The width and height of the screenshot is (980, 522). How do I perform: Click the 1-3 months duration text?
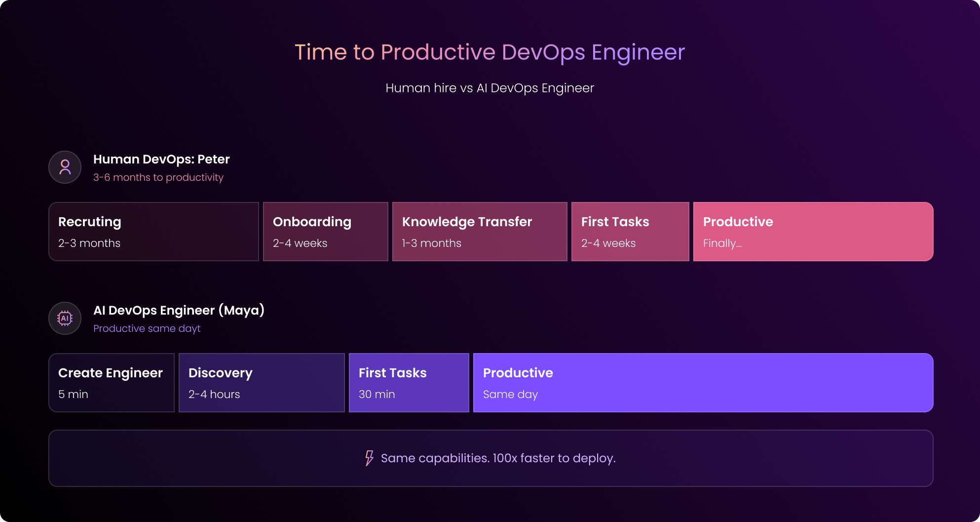tap(432, 243)
